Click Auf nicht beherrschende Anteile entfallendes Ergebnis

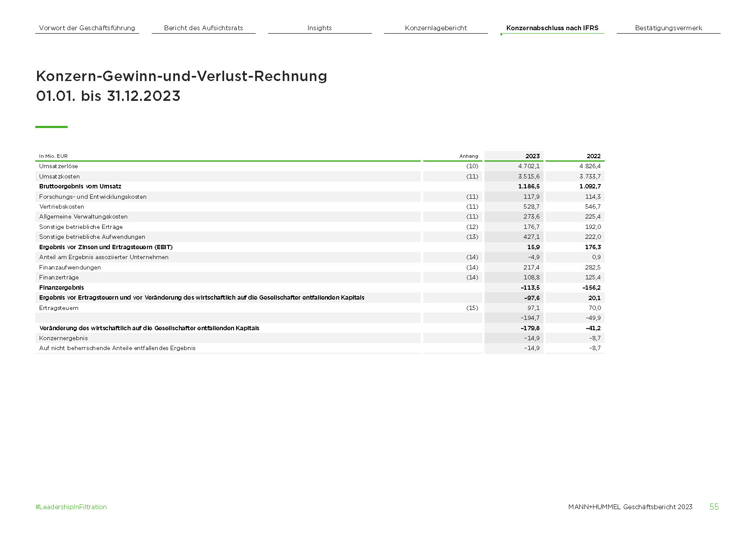[x=117, y=348]
